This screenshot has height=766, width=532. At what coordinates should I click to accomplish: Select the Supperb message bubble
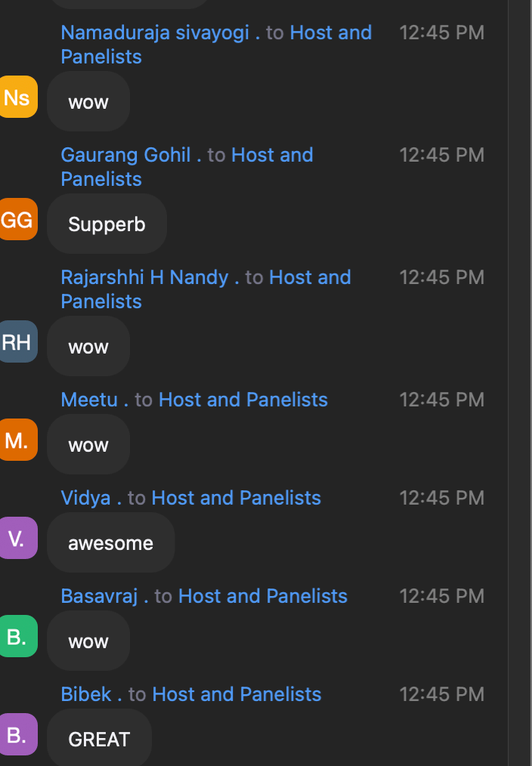[x=107, y=224]
